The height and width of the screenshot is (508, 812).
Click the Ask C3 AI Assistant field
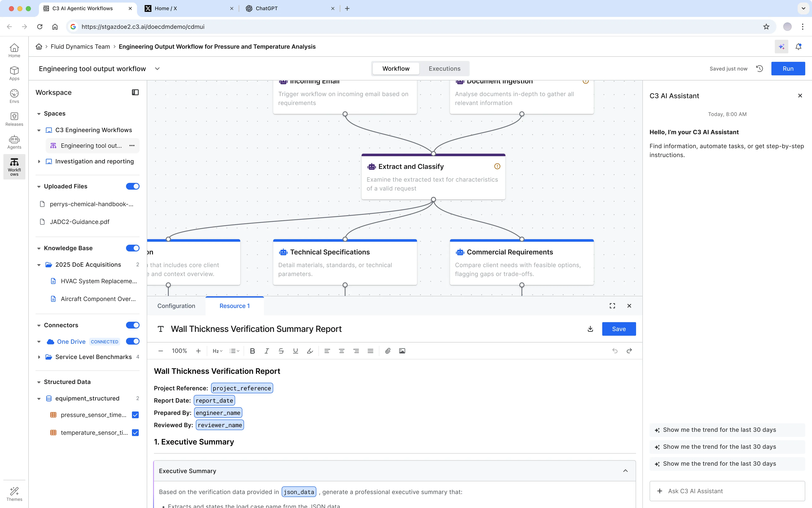coord(727,491)
